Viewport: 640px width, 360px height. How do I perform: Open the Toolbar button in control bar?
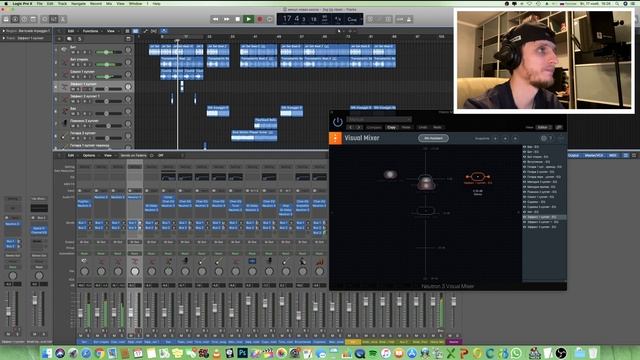(x=33, y=19)
